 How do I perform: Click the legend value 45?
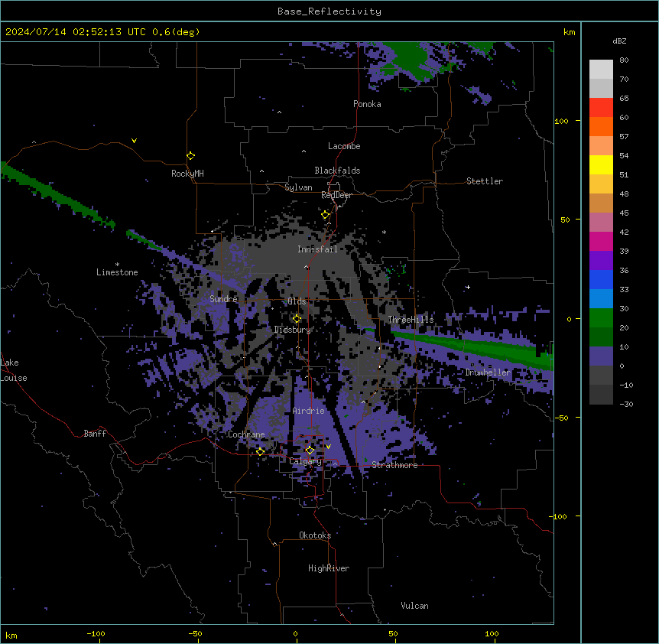(624, 213)
